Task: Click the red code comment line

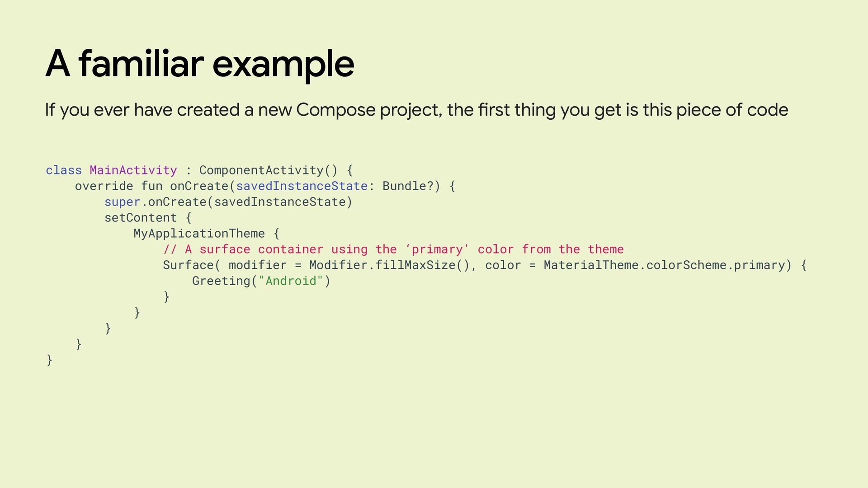Action: pyautogui.click(x=393, y=249)
